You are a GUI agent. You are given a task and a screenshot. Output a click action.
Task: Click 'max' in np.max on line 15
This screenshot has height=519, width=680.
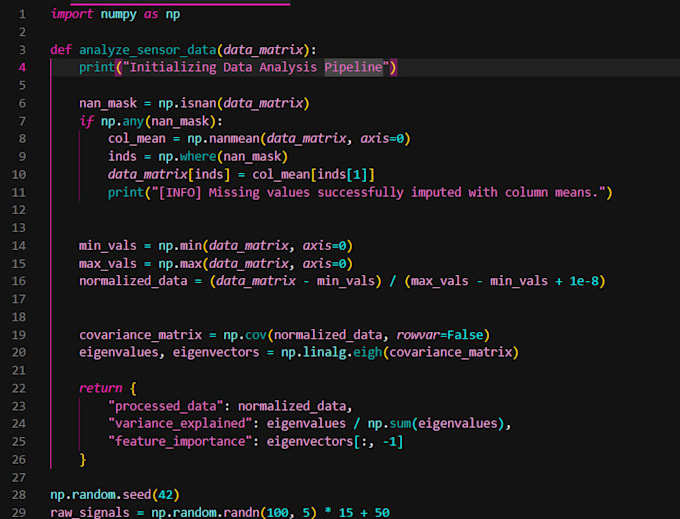[191, 264]
